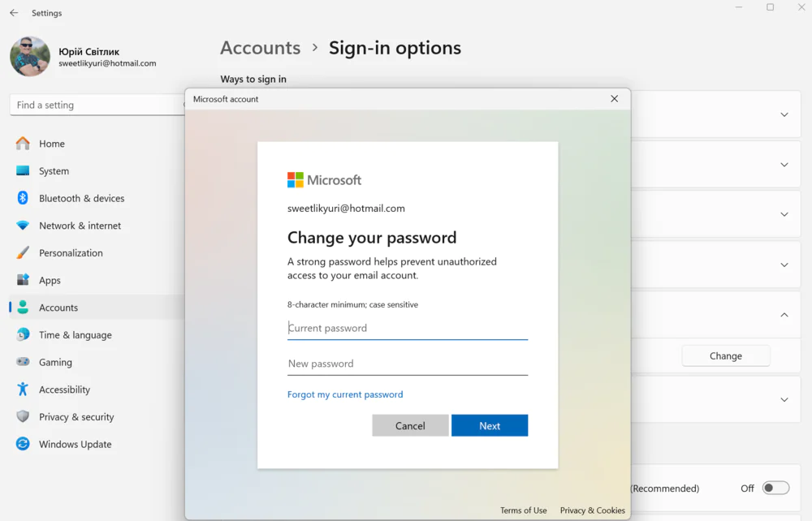Open Gaming settings label
The height and width of the screenshot is (521, 812).
click(x=55, y=362)
